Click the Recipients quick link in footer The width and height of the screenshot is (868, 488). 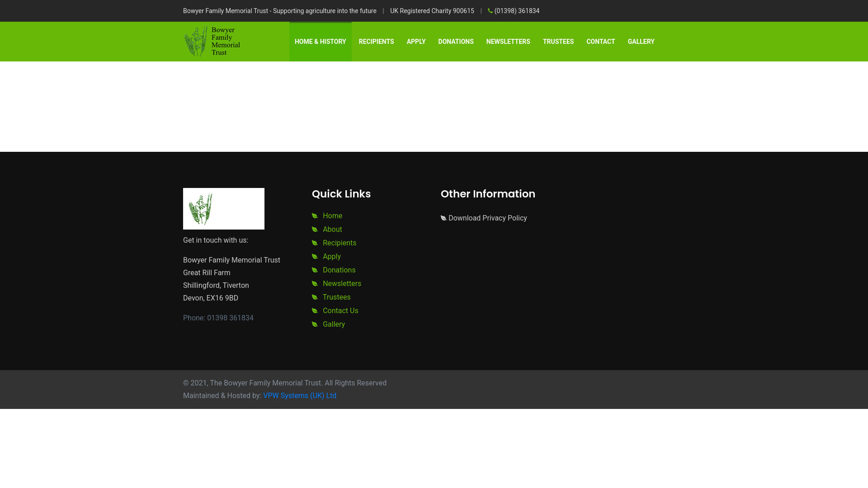(340, 243)
